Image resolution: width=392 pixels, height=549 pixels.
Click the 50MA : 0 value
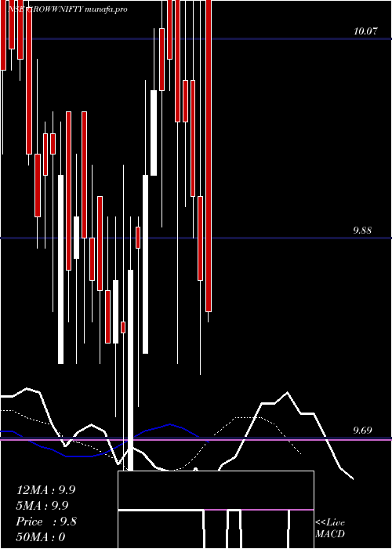[41, 537]
